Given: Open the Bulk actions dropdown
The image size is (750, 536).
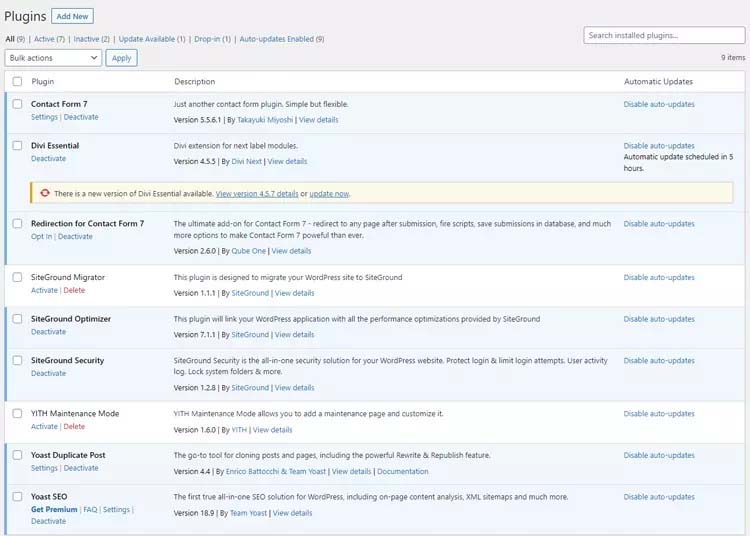Looking at the screenshot, I should click(x=53, y=58).
